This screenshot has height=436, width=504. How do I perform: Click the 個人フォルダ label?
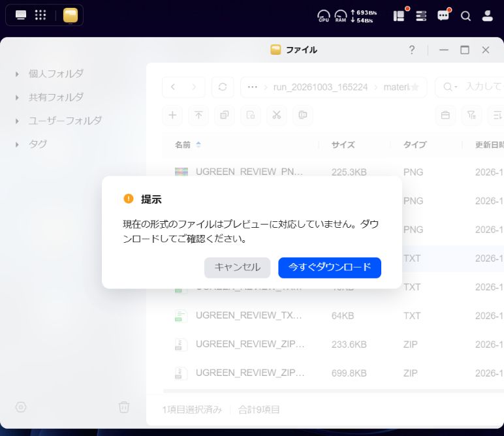click(x=56, y=74)
